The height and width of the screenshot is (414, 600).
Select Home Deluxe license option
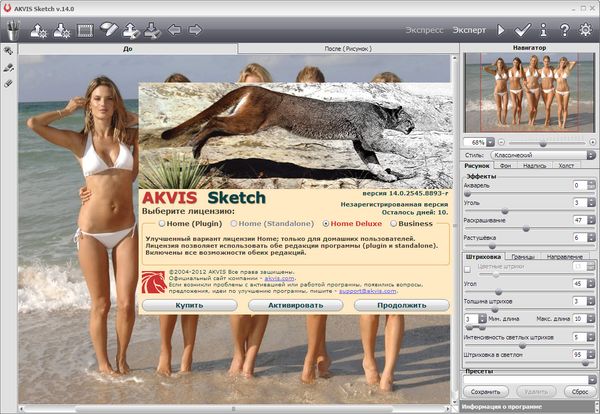pos(326,223)
